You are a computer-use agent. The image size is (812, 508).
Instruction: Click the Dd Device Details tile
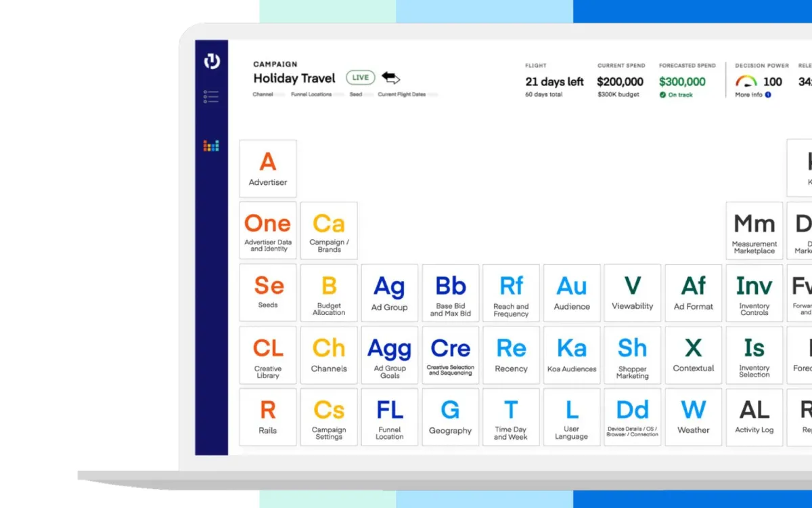[632, 417]
